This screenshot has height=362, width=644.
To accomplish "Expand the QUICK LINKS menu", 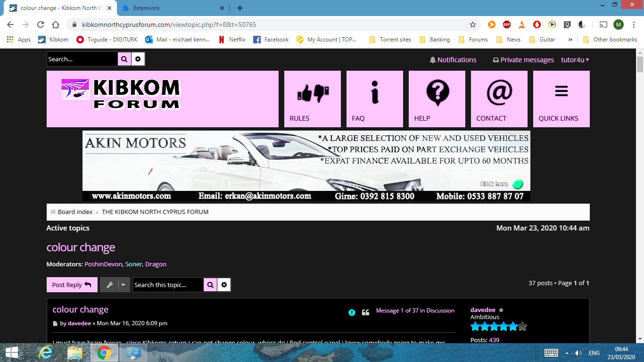I will [561, 99].
